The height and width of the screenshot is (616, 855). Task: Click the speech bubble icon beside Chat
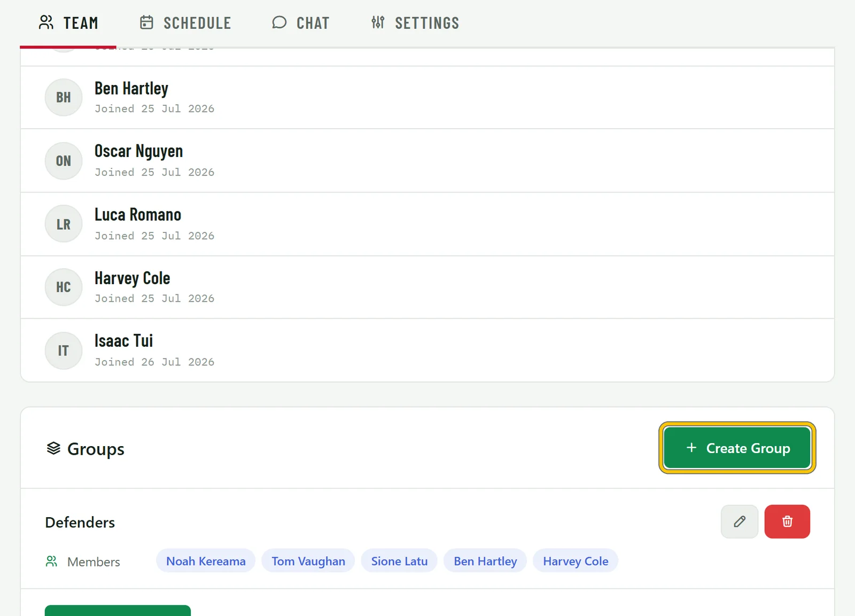click(279, 22)
